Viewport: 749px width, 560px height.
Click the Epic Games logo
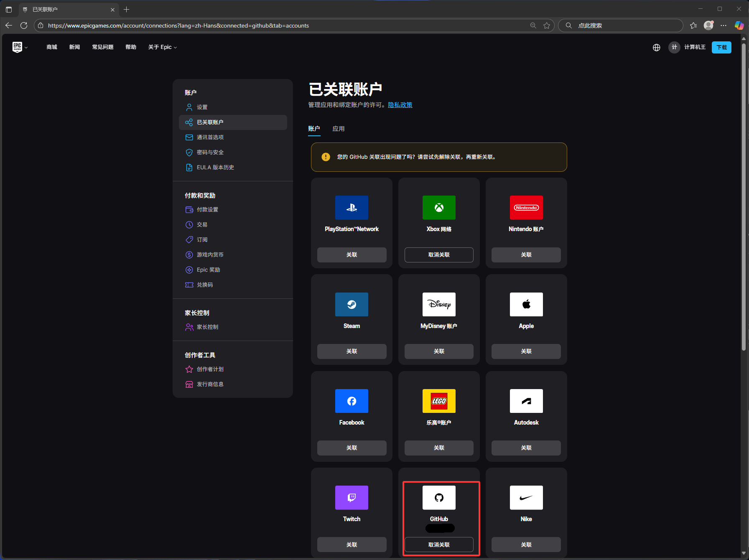click(x=17, y=47)
